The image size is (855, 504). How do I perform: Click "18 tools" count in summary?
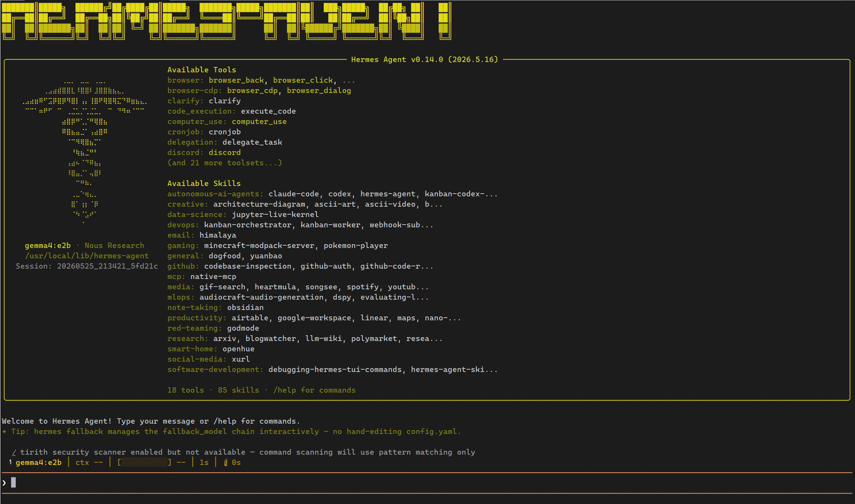[186, 390]
